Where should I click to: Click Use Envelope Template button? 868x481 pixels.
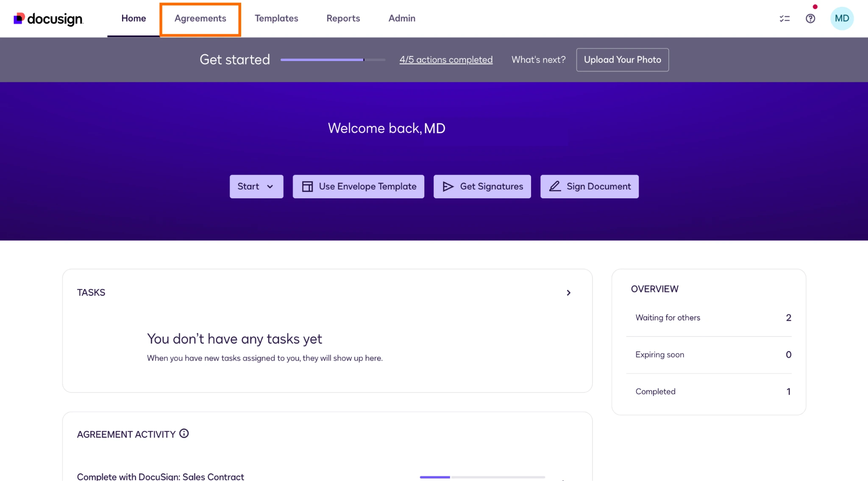[x=359, y=186]
